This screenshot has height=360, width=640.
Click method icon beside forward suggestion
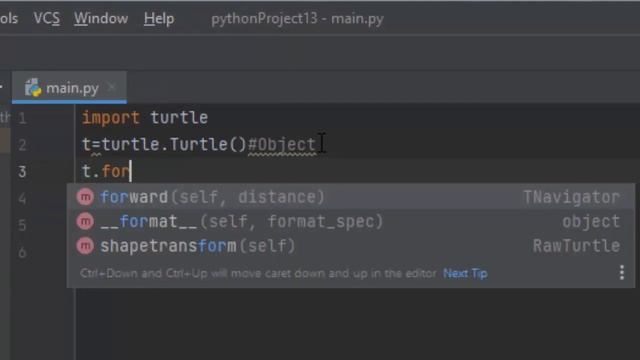click(x=85, y=197)
